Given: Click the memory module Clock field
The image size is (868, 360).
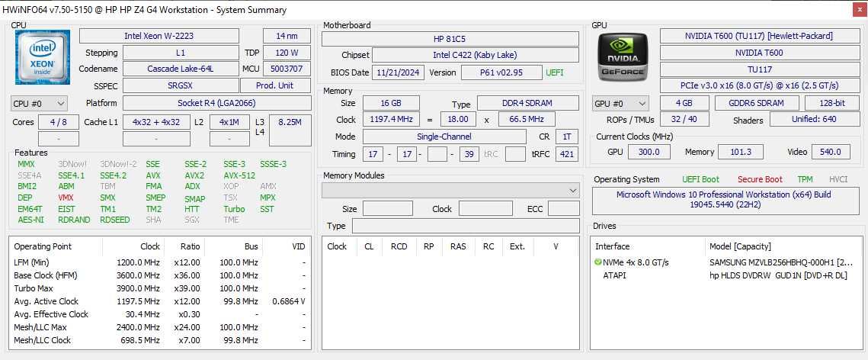Looking at the screenshot, I should (485, 209).
